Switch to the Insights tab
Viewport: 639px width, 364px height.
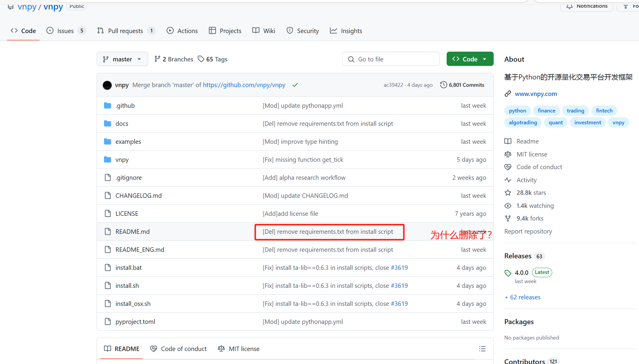346,31
